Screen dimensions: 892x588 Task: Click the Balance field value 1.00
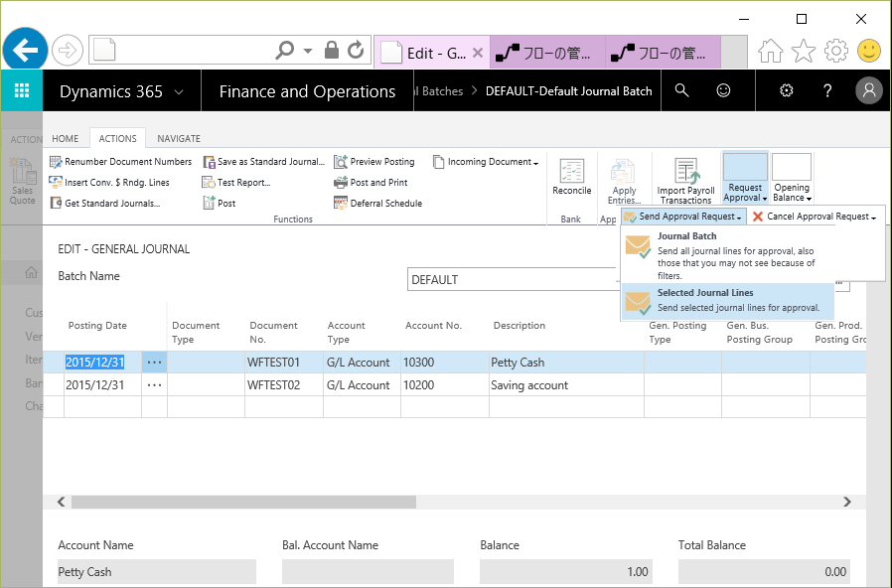pyautogui.click(x=565, y=571)
